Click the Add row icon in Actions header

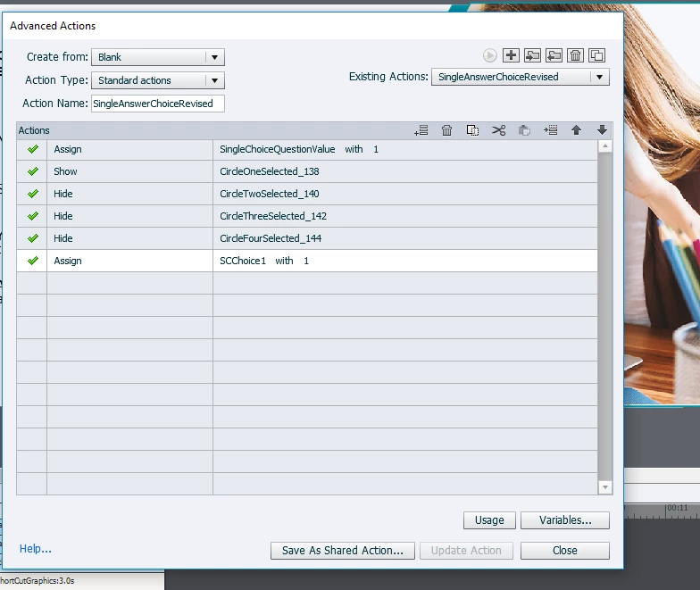421,130
